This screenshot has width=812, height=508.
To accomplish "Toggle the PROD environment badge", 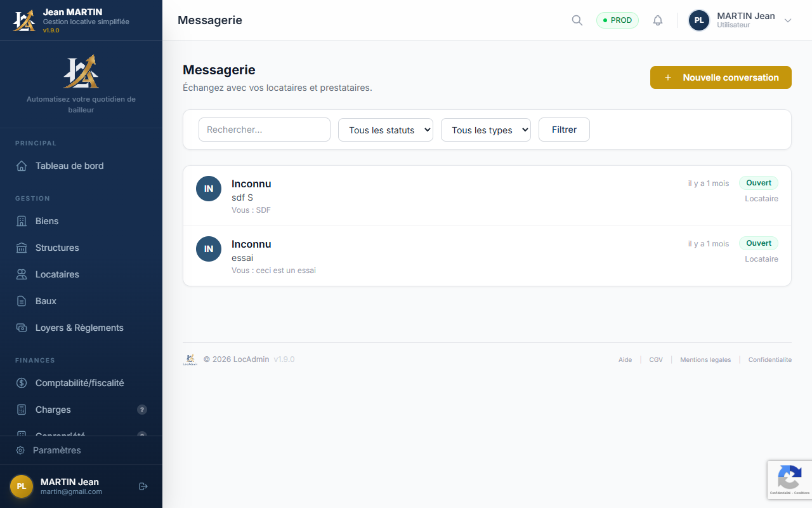I will point(617,20).
